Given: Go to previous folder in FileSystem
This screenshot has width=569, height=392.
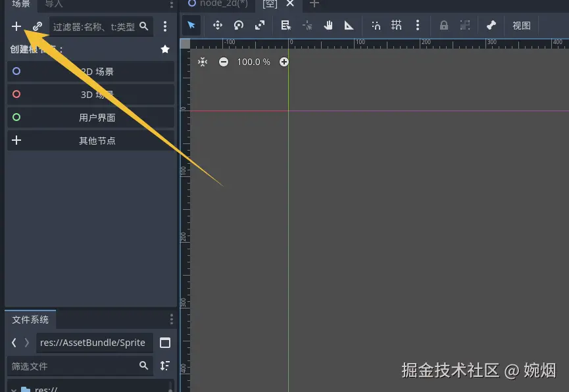Looking at the screenshot, I should [14, 343].
